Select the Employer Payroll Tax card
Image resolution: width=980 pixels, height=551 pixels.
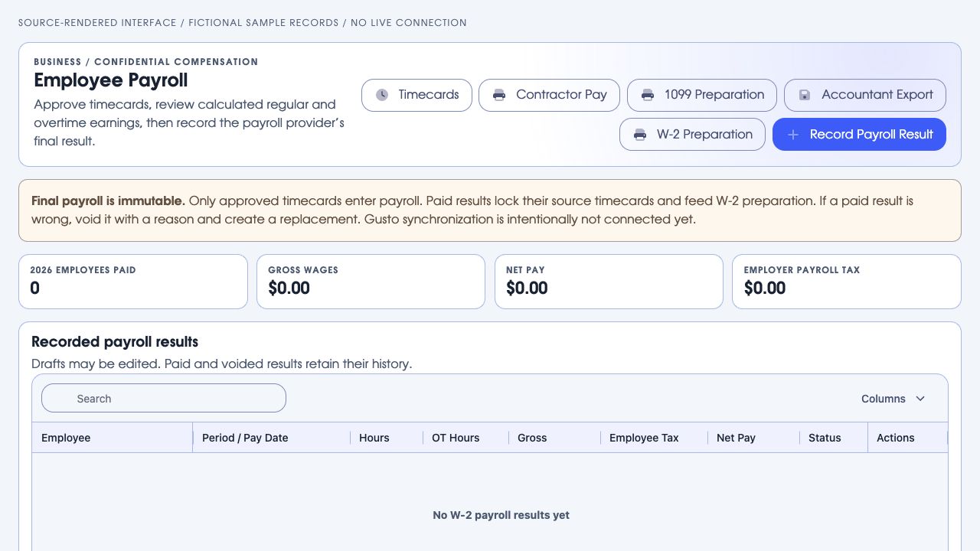point(847,282)
